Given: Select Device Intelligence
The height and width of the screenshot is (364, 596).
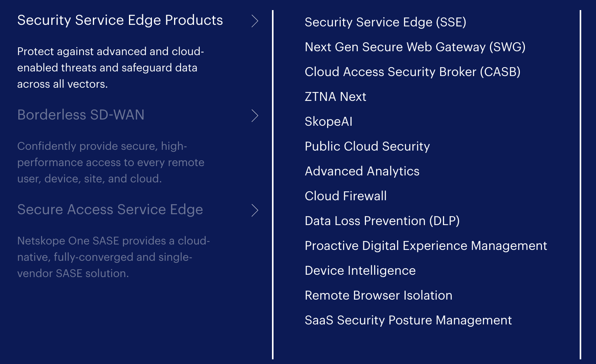Looking at the screenshot, I should tap(361, 270).
